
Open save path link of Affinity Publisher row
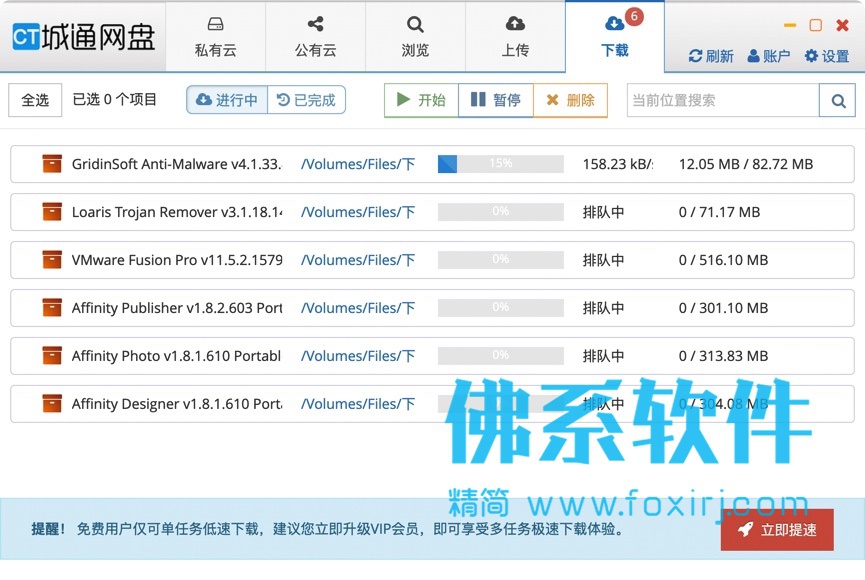point(358,308)
